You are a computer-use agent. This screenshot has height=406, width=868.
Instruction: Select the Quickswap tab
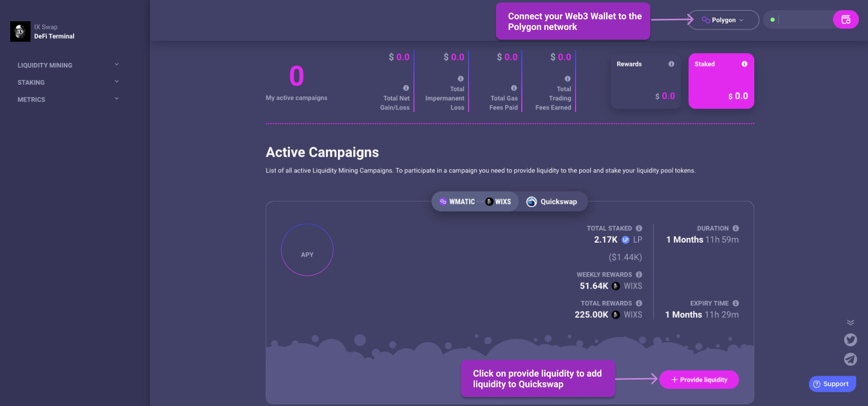pos(552,201)
